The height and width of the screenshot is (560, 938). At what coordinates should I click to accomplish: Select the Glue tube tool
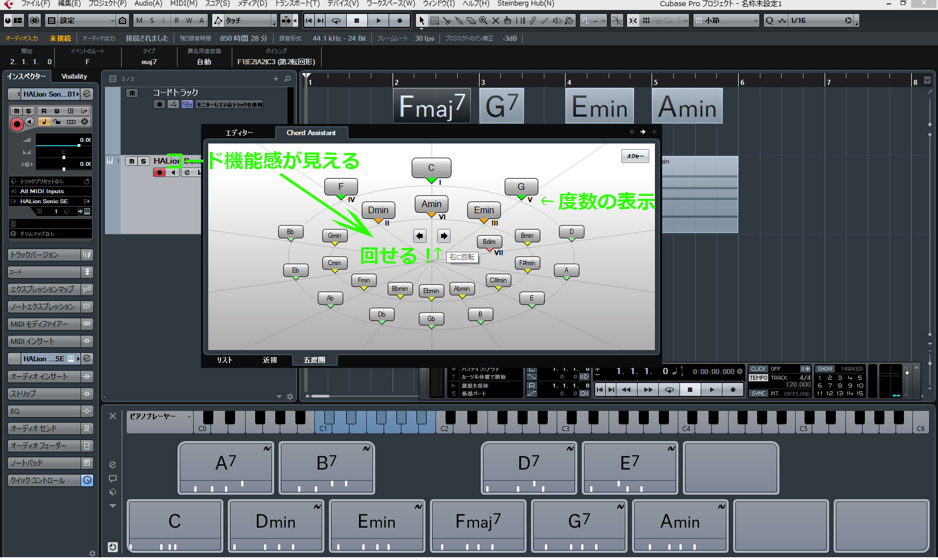pyautogui.click(x=459, y=21)
